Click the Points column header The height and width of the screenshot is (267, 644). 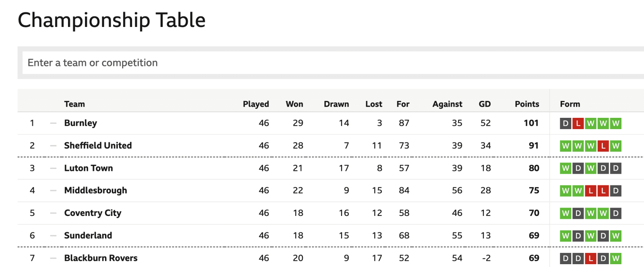526,104
